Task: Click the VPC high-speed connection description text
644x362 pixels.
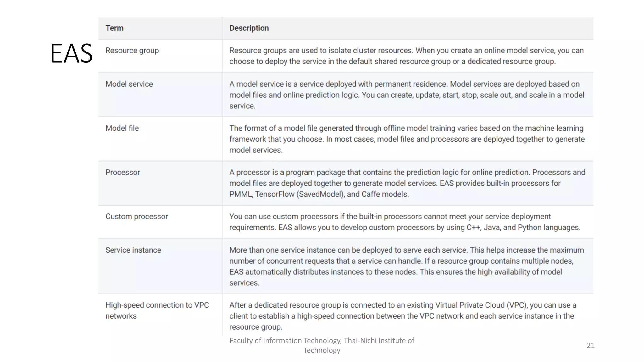Action: click(x=402, y=316)
